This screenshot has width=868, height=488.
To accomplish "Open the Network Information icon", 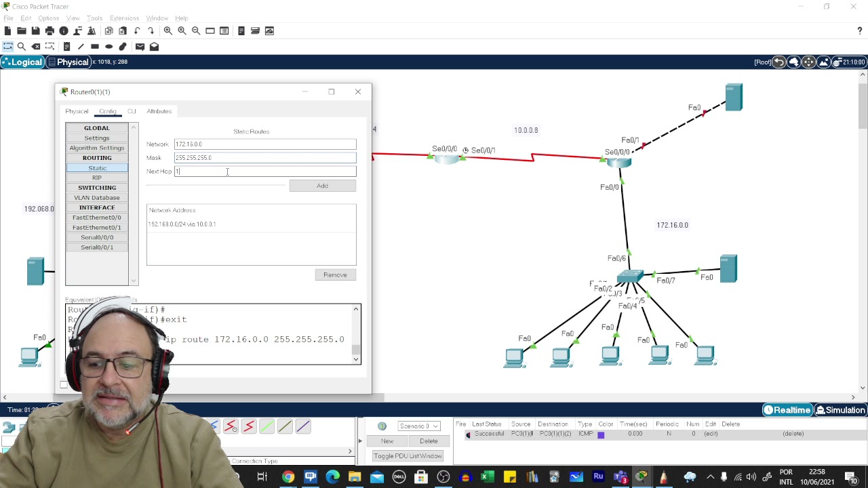I will 64,30.
